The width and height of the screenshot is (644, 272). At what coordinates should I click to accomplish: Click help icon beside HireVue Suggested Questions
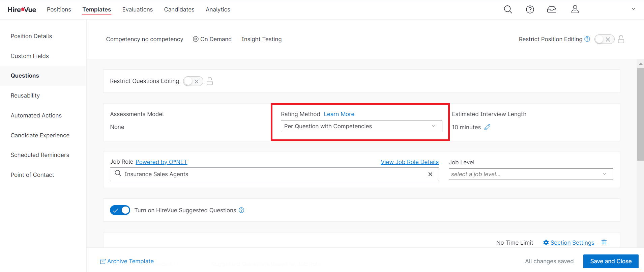tap(241, 210)
